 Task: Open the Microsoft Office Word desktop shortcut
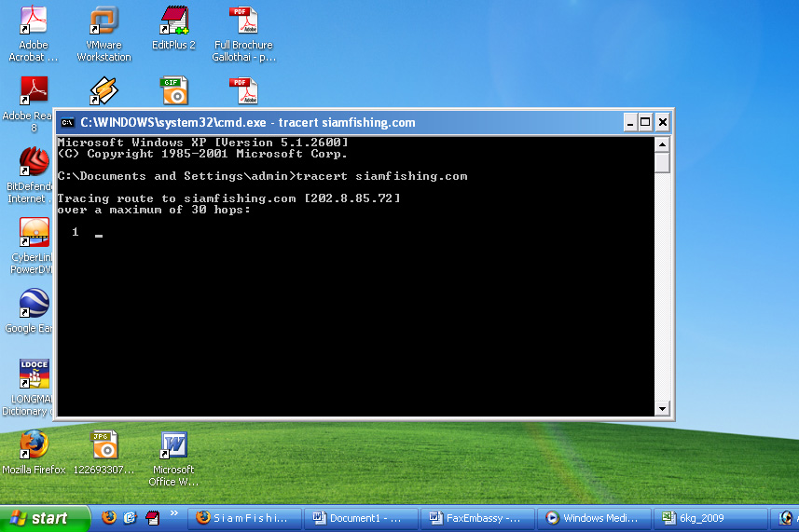tap(173, 458)
